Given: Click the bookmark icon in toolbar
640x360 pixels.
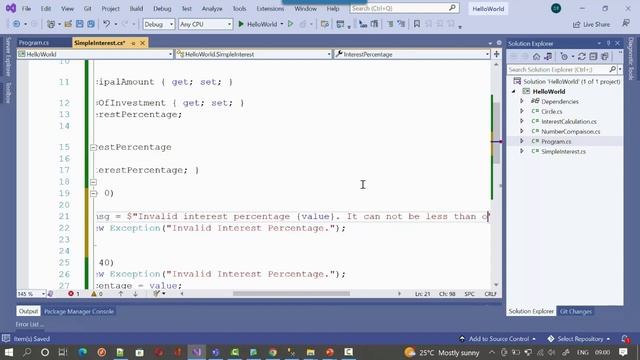Looking at the screenshot, I should coord(417,24).
